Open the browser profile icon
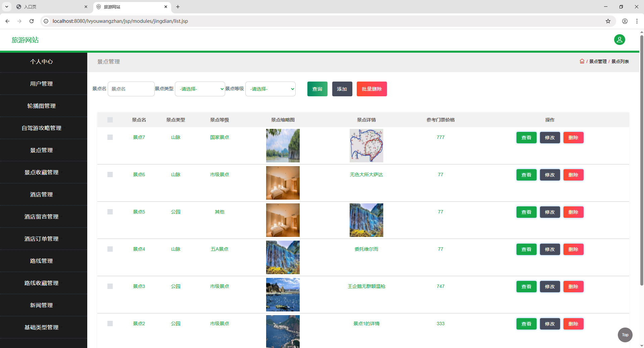 (x=625, y=21)
